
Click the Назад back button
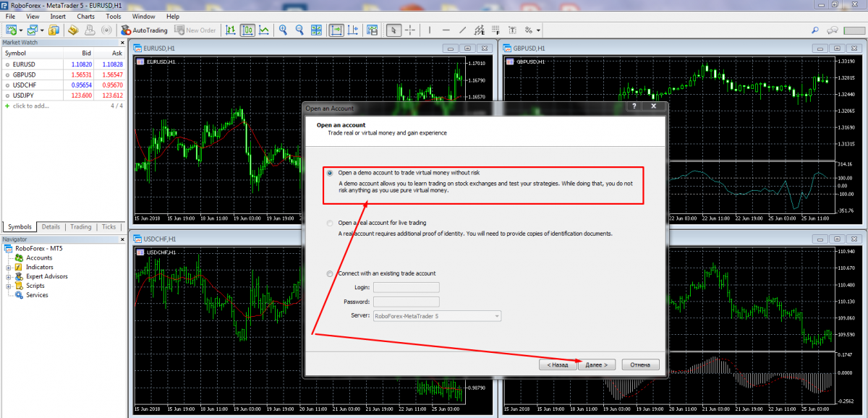pyautogui.click(x=558, y=364)
